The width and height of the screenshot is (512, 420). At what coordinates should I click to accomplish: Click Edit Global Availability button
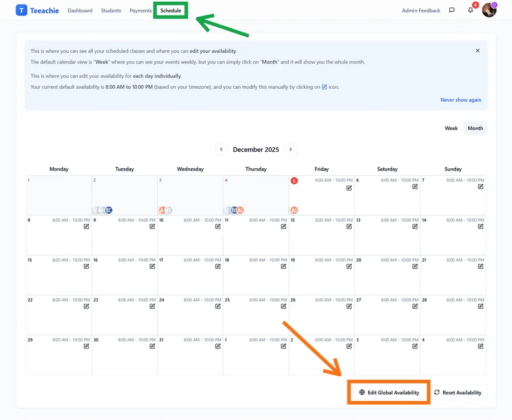pyautogui.click(x=389, y=392)
